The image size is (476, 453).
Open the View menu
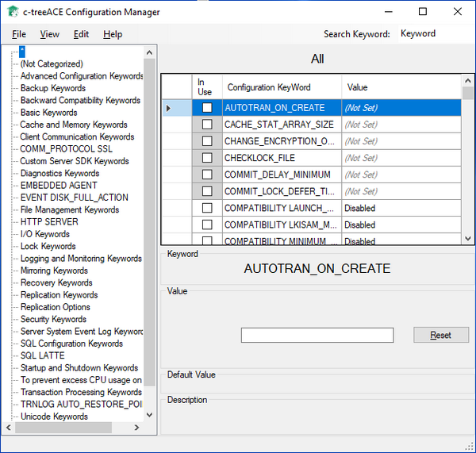pyautogui.click(x=49, y=34)
